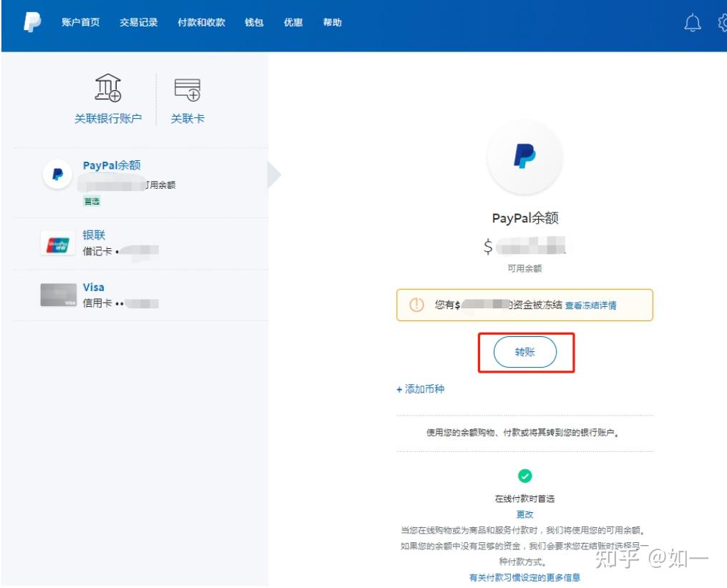Open the 优惠 menu item
This screenshot has width=727, height=588.
293,22
